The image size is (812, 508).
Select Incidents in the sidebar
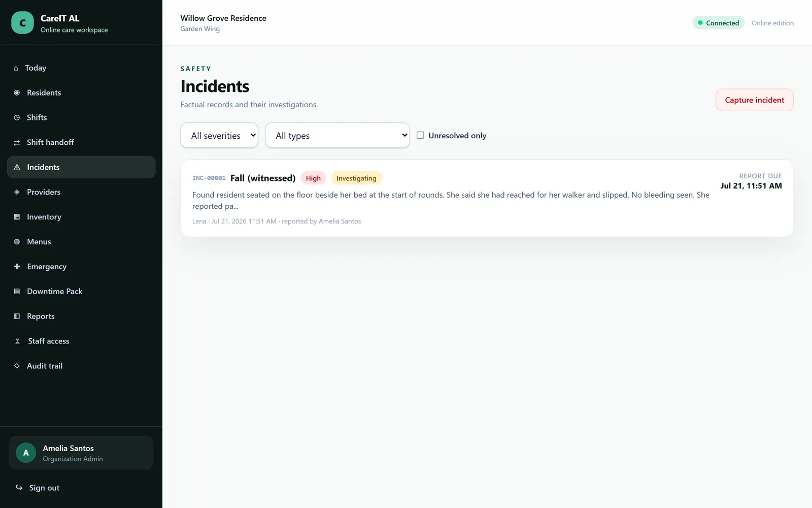[x=81, y=167]
